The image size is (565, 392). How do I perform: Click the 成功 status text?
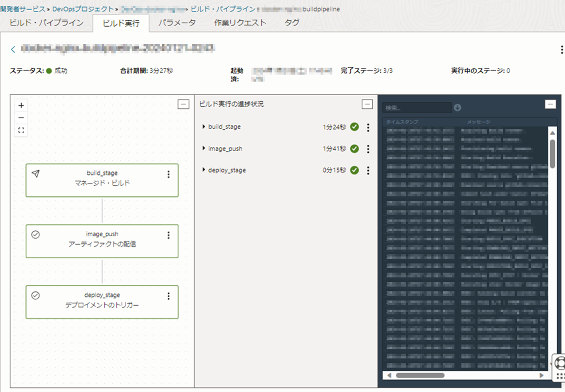(x=61, y=70)
